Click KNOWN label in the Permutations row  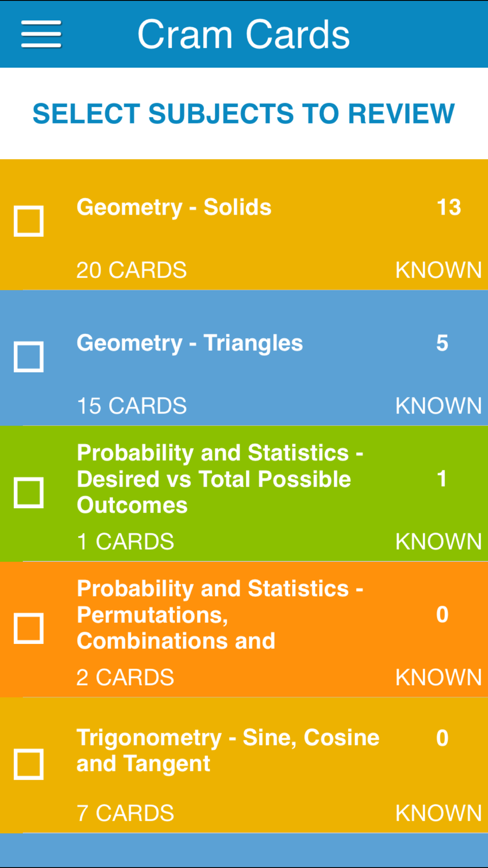(438, 678)
